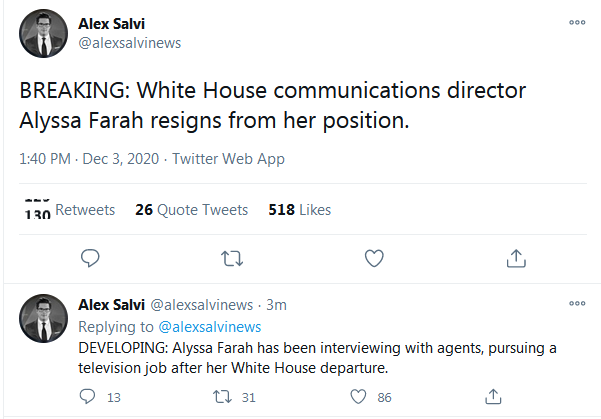Reply to the DEVELOPING follow-up tweet
The width and height of the screenshot is (601, 419).
point(87,397)
